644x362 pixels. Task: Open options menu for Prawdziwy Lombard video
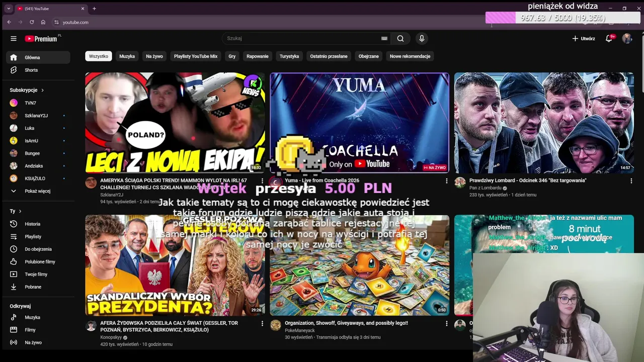631,181
